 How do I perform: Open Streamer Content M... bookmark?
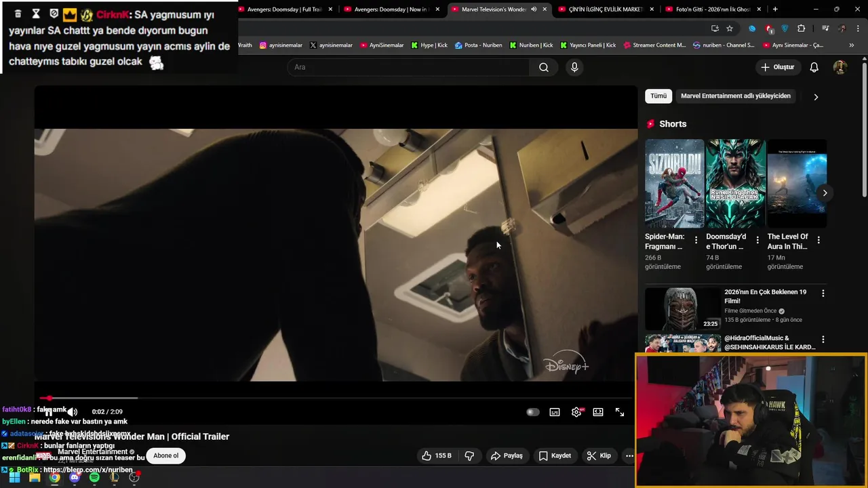(x=654, y=45)
